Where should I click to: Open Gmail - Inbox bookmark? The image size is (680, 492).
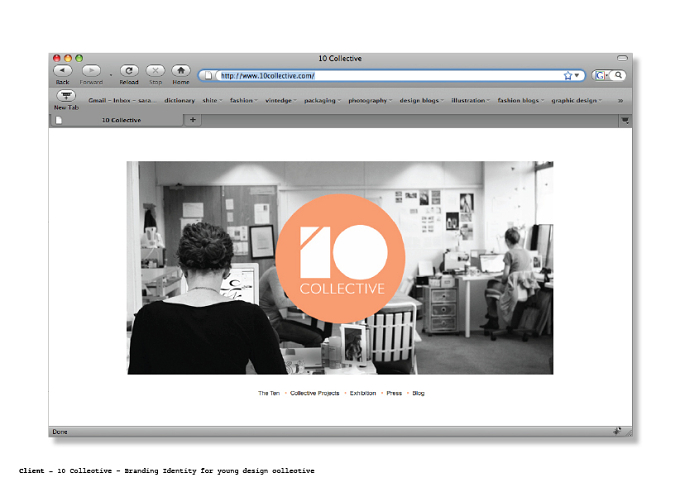122,100
